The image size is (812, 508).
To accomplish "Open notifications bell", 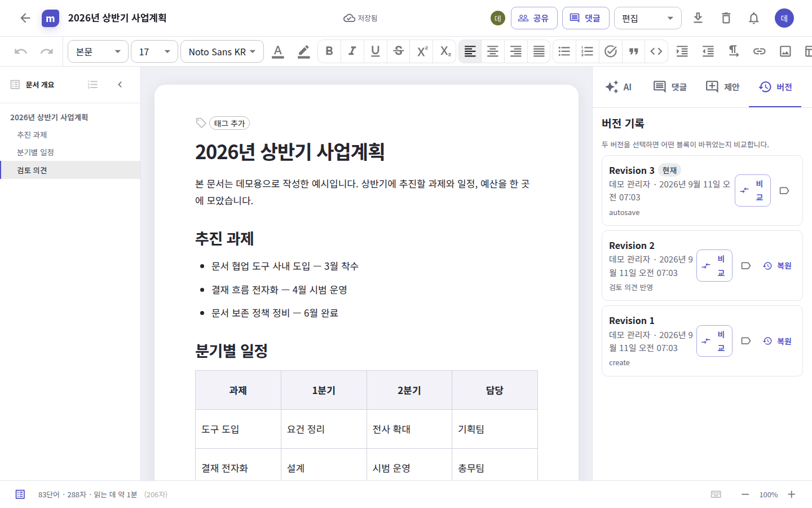I will [x=754, y=18].
